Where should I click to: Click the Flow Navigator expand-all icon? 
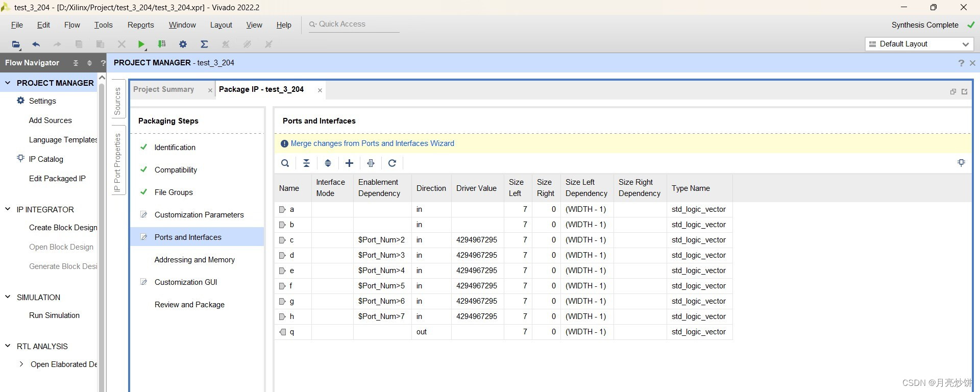[89, 63]
